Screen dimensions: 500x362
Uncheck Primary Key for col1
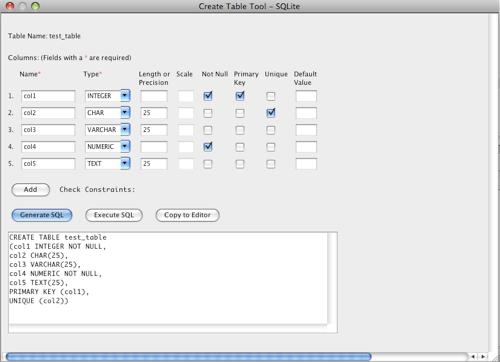pos(240,96)
